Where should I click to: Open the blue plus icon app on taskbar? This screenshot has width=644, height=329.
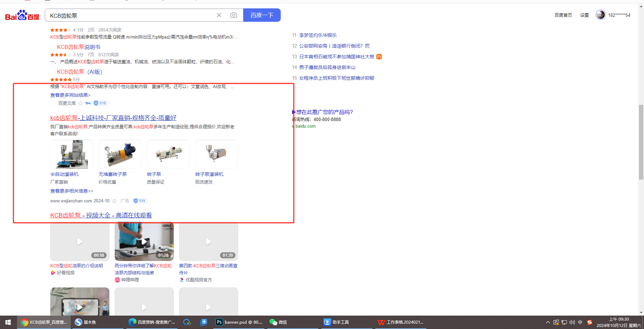[x=203, y=322]
